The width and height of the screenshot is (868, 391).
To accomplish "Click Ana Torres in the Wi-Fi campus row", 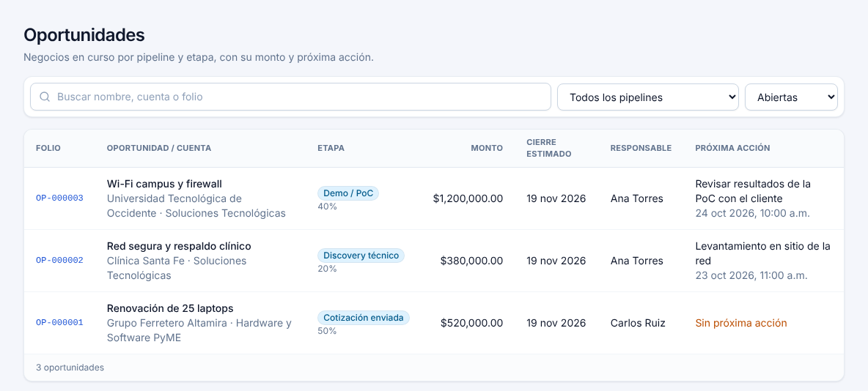I will (636, 198).
